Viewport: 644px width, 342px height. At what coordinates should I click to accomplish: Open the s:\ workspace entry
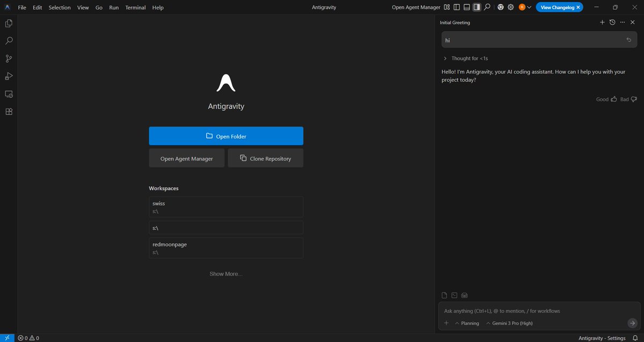click(x=226, y=228)
